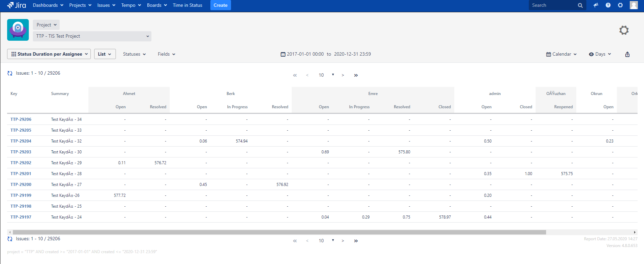The image size is (644, 264).
Task: Open the Calendar dropdown
Action: pyautogui.click(x=561, y=54)
